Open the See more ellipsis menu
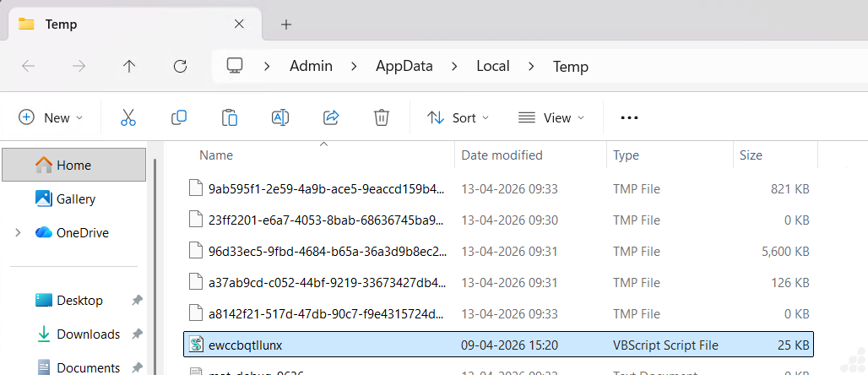868x375 pixels. tap(629, 117)
